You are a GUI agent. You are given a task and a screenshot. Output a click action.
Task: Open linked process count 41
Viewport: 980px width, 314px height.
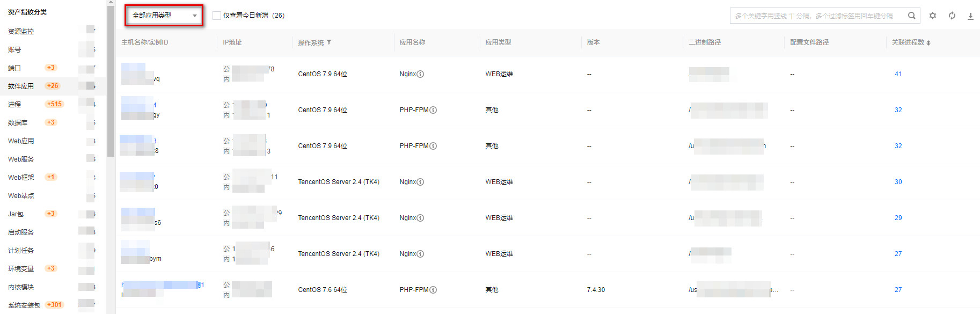click(x=898, y=74)
